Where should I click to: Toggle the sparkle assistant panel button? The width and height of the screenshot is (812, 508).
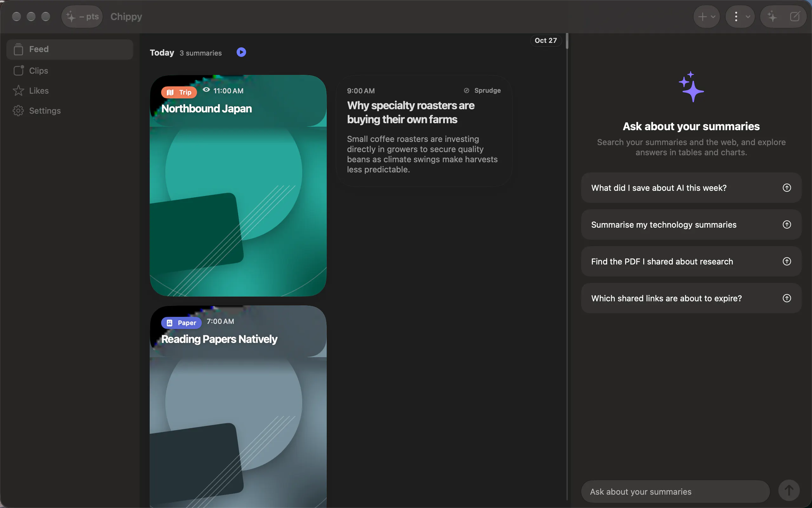772,17
